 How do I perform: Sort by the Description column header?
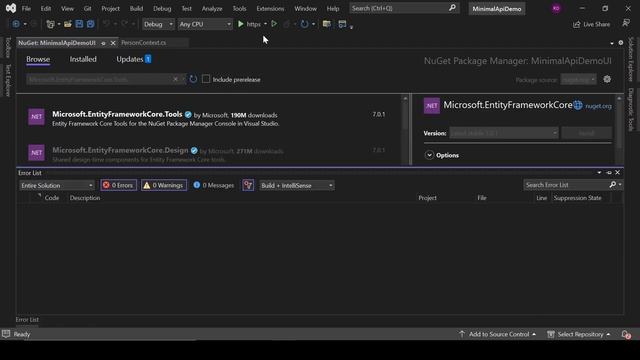(x=85, y=198)
